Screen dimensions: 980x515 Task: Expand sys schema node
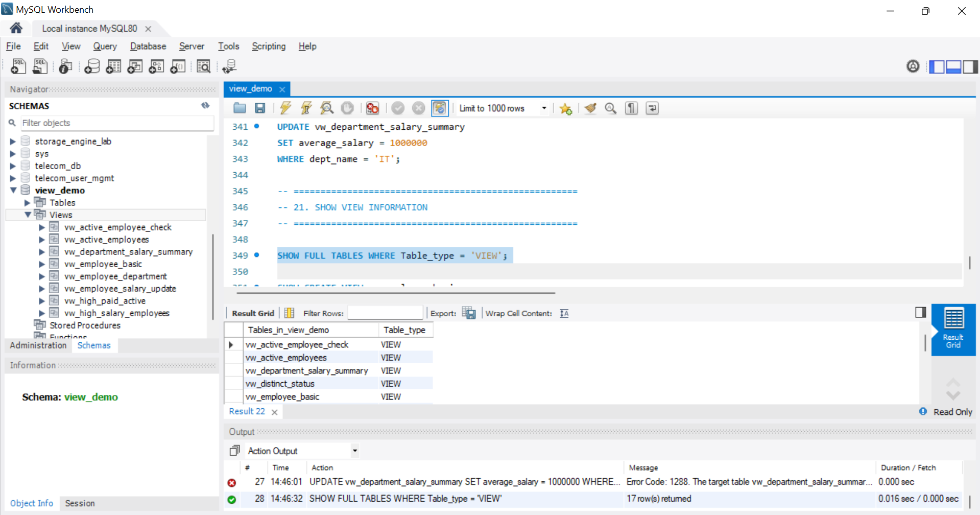pyautogui.click(x=13, y=154)
